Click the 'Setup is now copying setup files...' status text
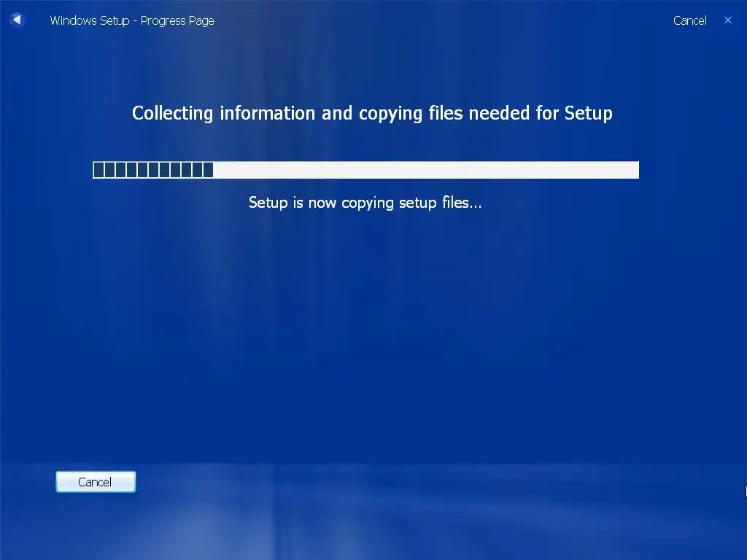The width and height of the screenshot is (747, 560). tap(365, 203)
